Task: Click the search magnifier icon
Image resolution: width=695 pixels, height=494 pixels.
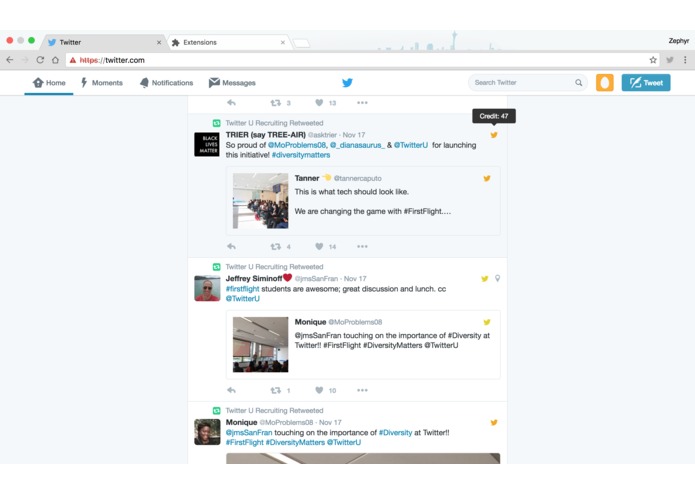Action: pos(578,82)
